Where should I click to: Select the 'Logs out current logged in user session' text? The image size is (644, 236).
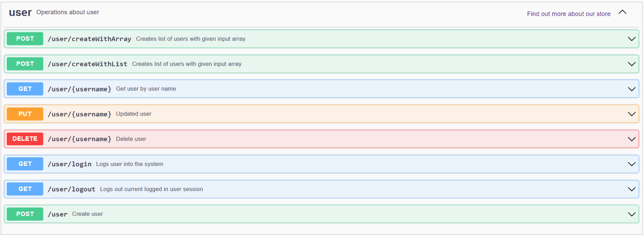tap(151, 189)
